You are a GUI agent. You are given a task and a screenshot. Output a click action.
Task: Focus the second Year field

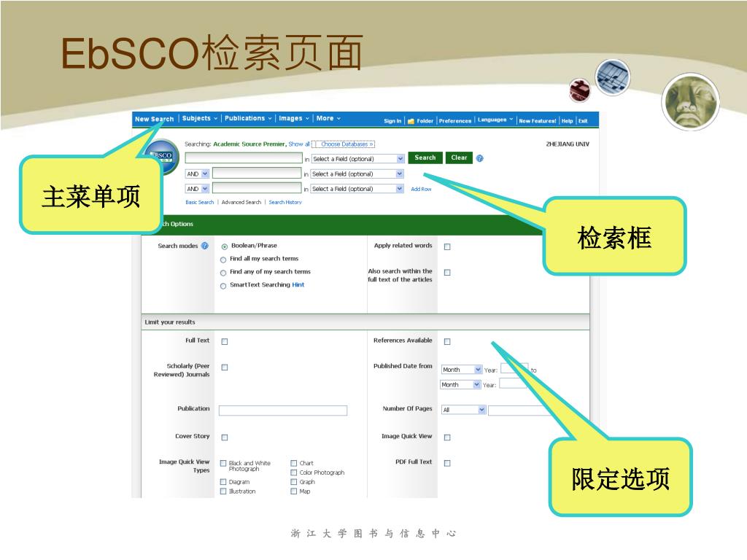coord(513,384)
